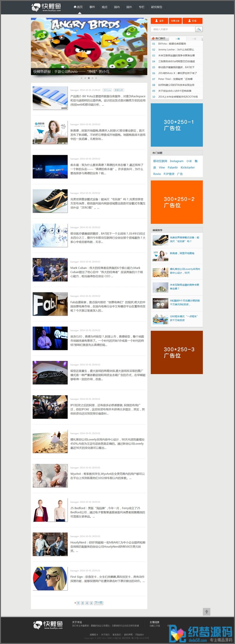Open the 观点 navigation menu item

pyautogui.click(x=104, y=7)
